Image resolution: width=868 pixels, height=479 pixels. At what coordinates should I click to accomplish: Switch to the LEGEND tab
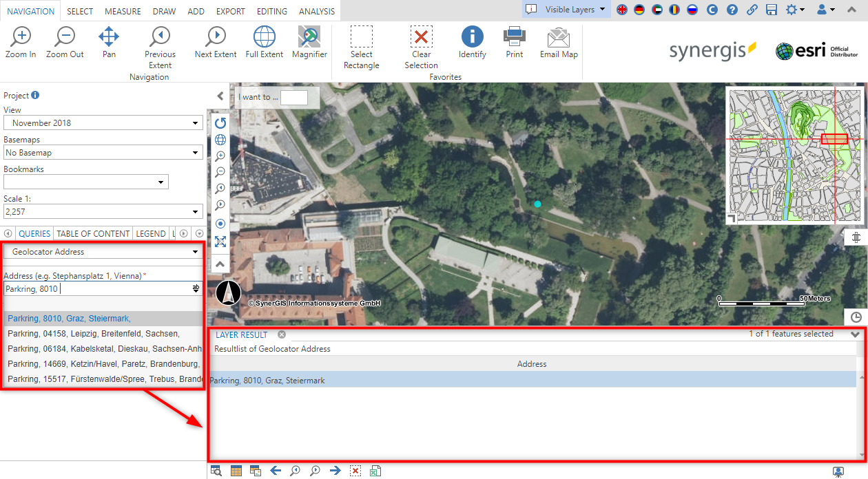(x=150, y=233)
